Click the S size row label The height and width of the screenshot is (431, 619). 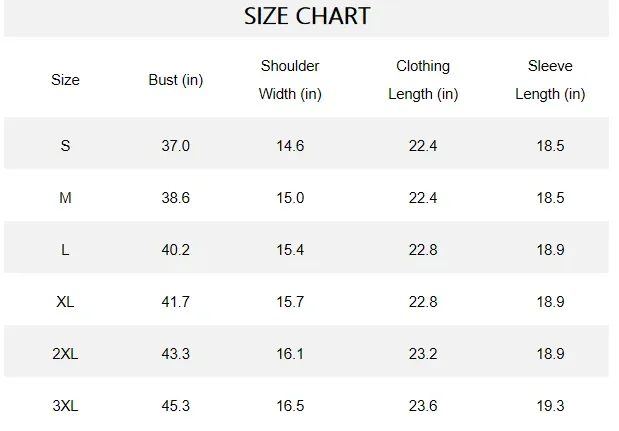pyautogui.click(x=65, y=146)
